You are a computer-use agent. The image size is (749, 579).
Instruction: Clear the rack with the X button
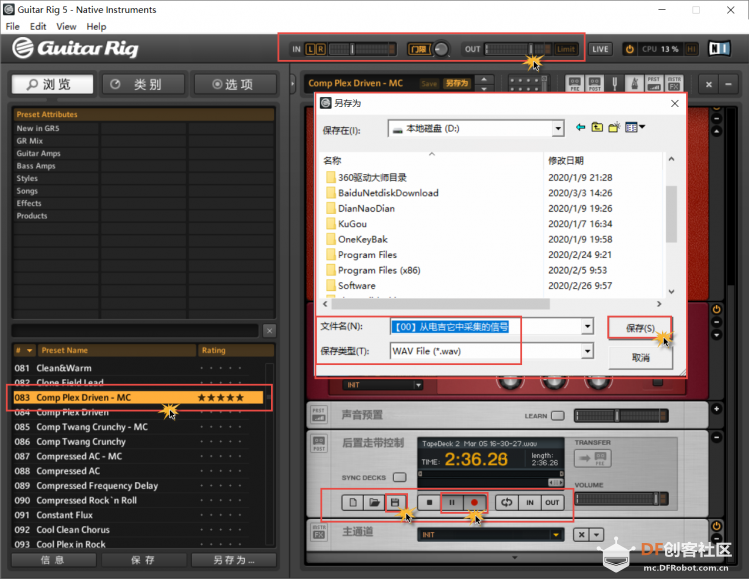tap(709, 85)
